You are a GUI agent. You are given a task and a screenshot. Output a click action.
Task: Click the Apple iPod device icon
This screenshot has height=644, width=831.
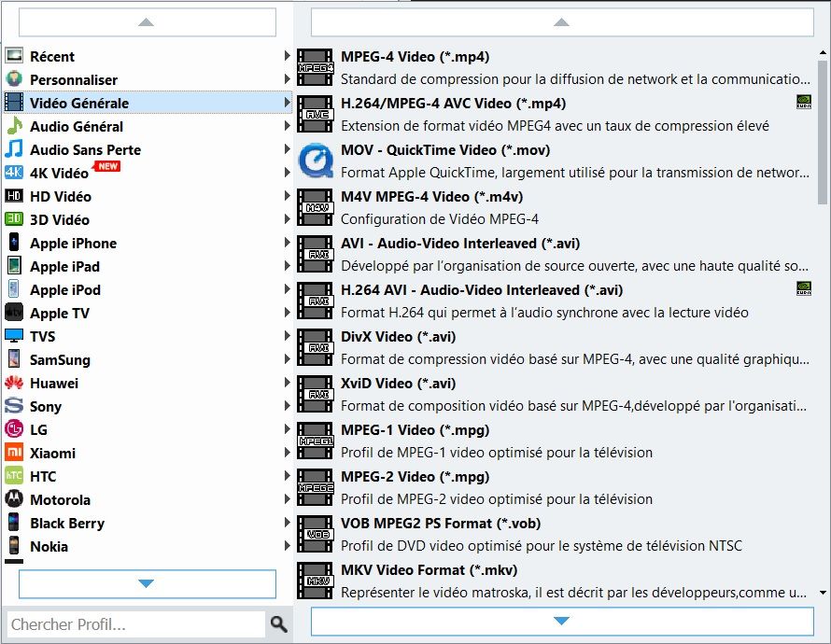14,288
